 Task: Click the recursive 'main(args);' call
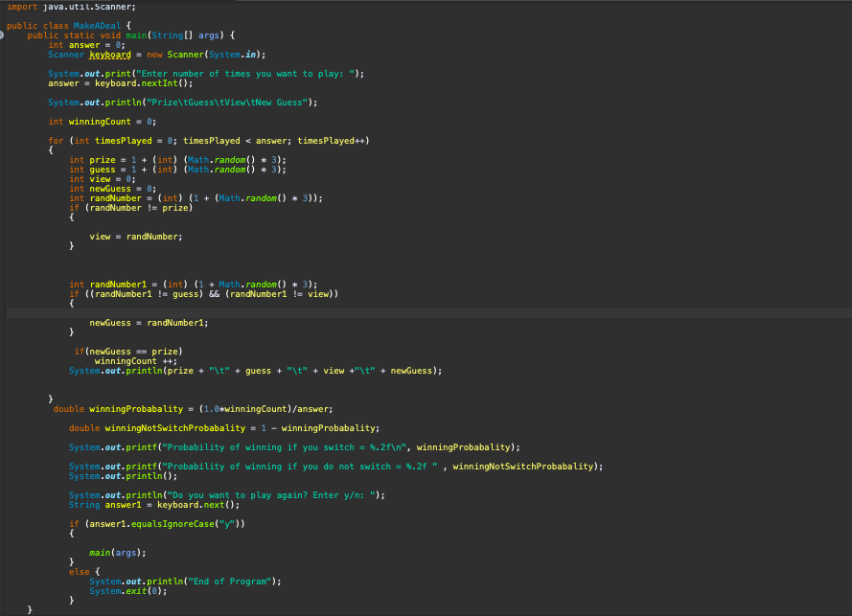pos(117,553)
